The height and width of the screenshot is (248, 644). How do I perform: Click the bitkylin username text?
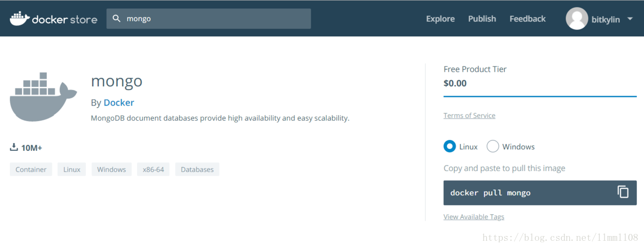(x=606, y=19)
